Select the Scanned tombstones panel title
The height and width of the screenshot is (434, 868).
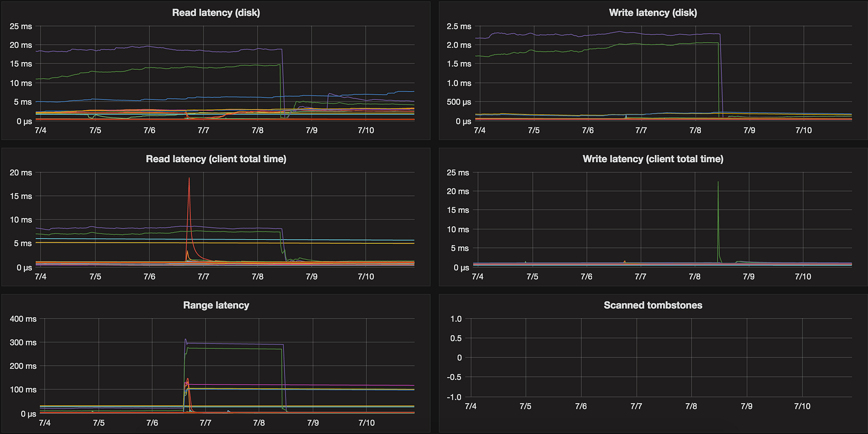point(653,305)
